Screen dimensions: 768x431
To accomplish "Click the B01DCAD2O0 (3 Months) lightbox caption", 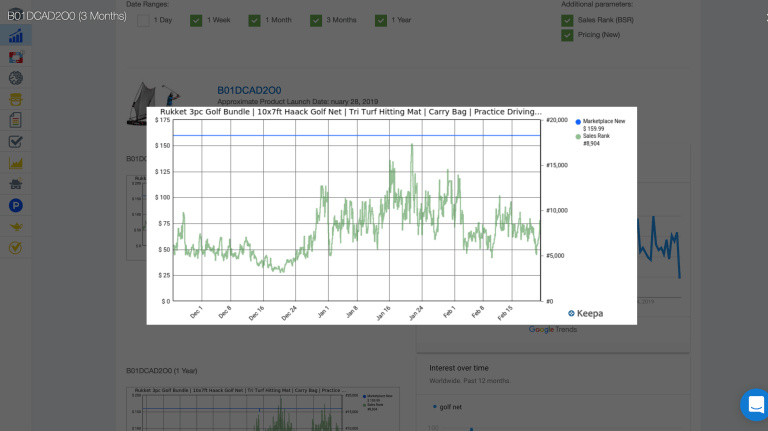I will click(x=67, y=16).
